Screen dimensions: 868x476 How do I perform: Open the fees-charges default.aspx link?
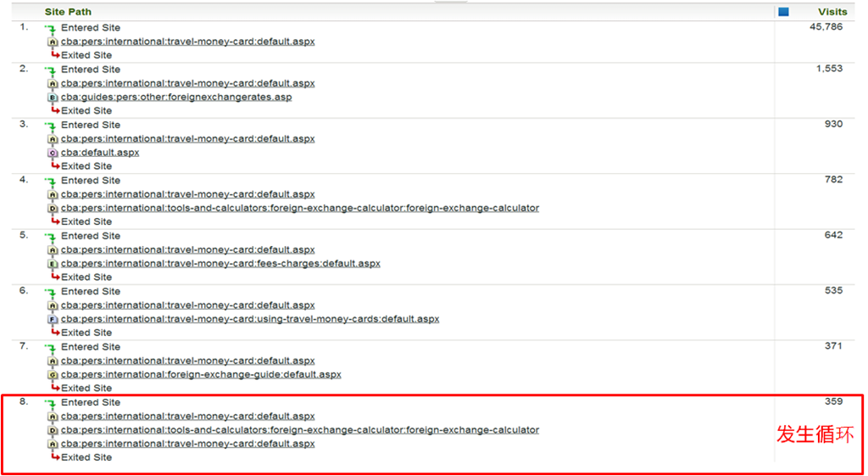click(220, 264)
